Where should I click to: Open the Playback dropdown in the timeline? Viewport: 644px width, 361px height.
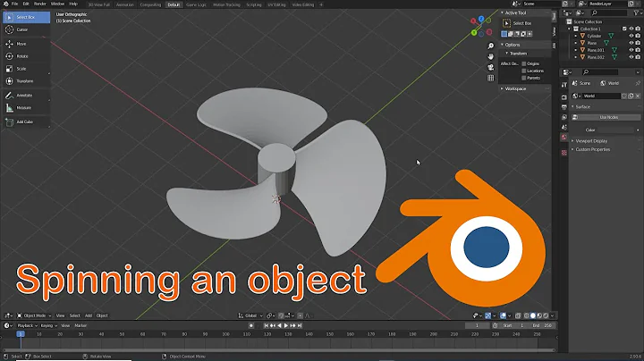(x=27, y=325)
